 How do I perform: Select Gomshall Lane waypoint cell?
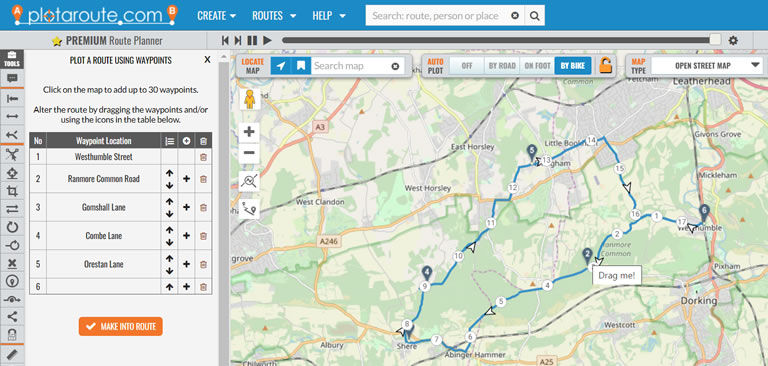[104, 207]
